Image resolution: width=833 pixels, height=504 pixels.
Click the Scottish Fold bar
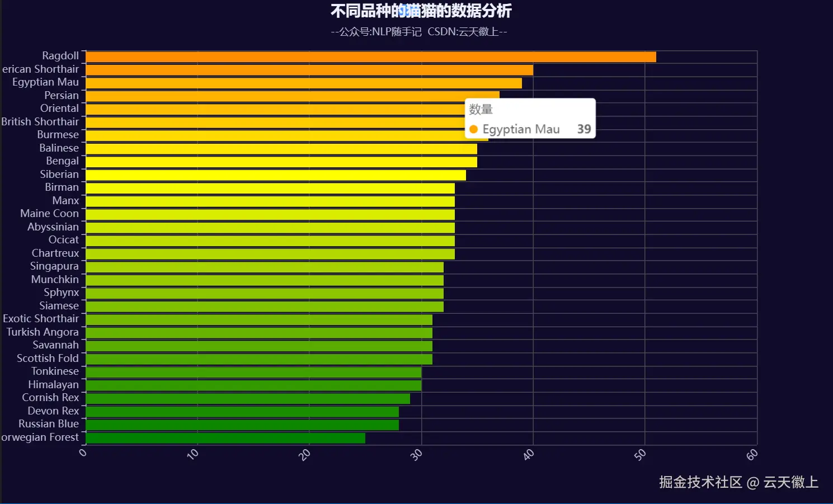click(x=259, y=359)
